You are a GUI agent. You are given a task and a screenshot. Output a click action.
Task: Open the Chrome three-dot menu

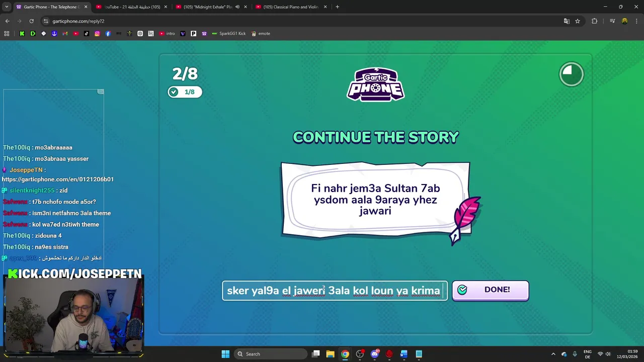[636, 21]
